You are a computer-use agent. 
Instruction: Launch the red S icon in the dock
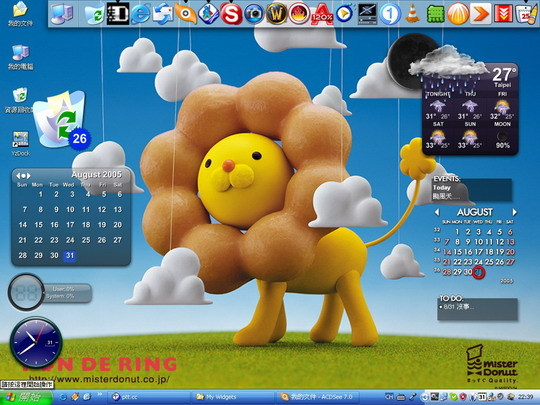coord(231,14)
